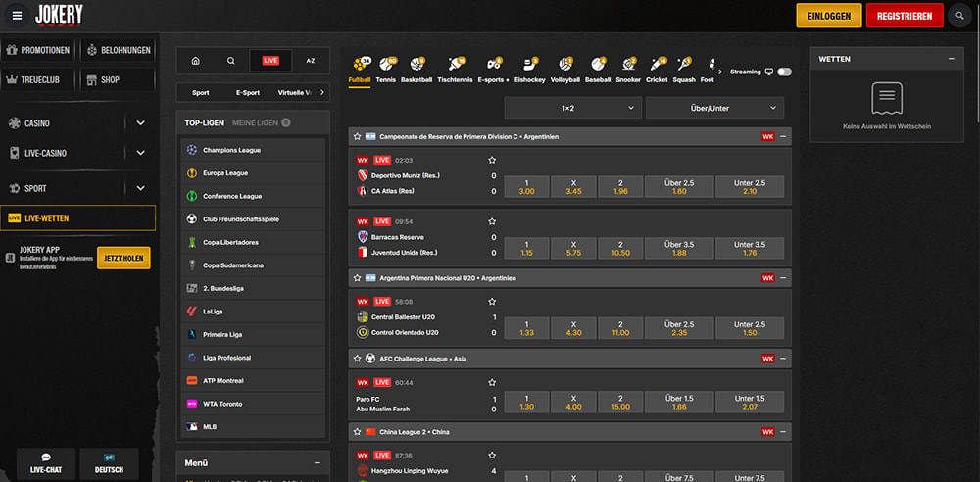Screen dimensions: 980x482
Task: Open the Belohnungen rewards button
Action: coord(119,50)
